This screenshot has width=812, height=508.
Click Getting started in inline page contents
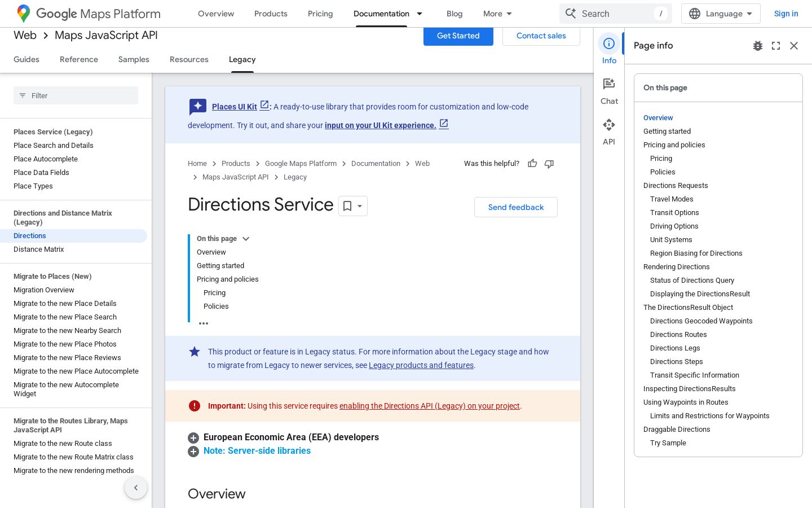[220, 266]
